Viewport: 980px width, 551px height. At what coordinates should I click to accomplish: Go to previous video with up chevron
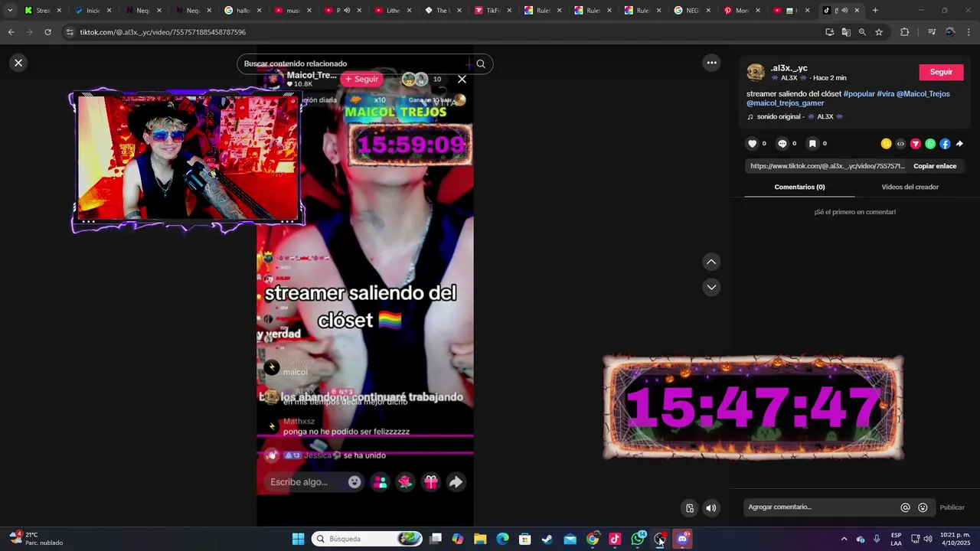pyautogui.click(x=711, y=262)
